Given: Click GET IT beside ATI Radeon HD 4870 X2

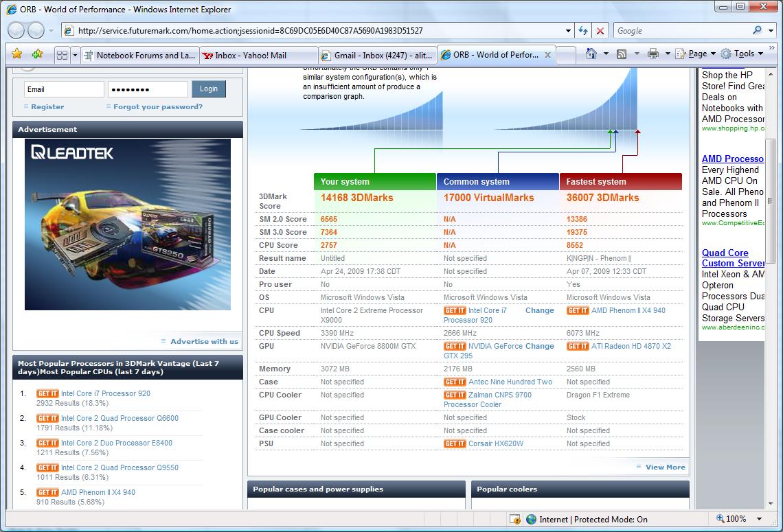Looking at the screenshot, I should point(578,347).
